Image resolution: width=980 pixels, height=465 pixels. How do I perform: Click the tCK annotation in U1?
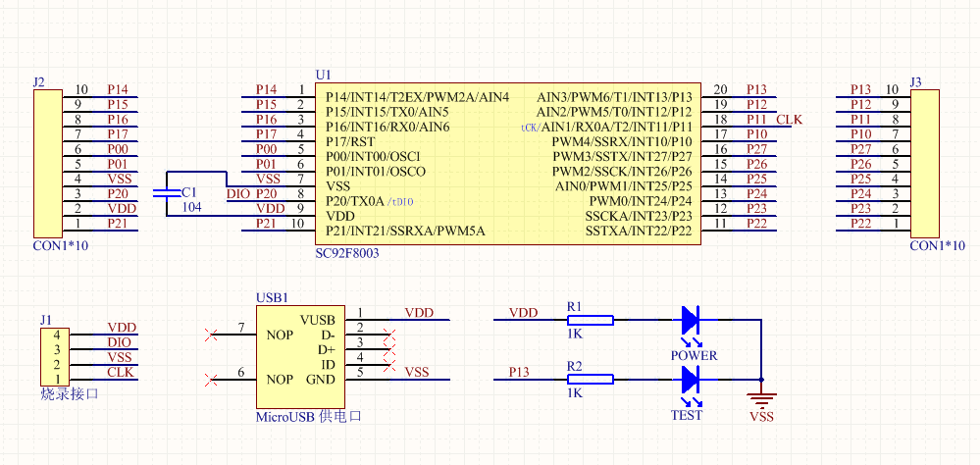click(x=530, y=128)
